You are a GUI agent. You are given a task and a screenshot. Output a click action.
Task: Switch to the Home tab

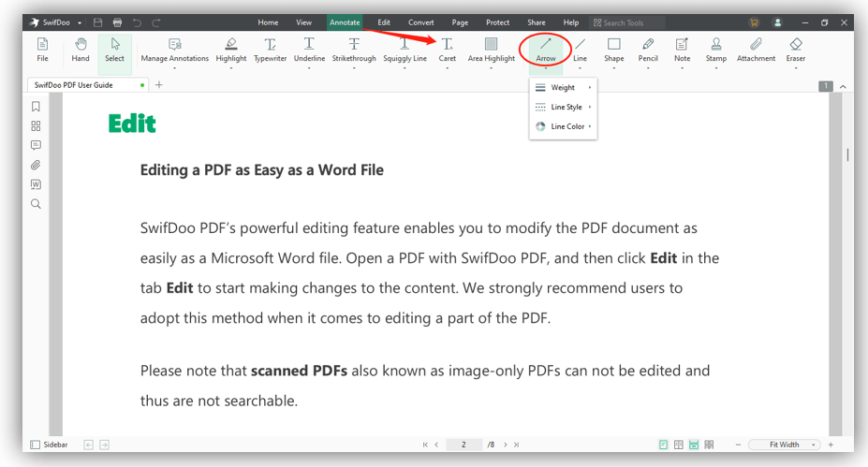268,22
